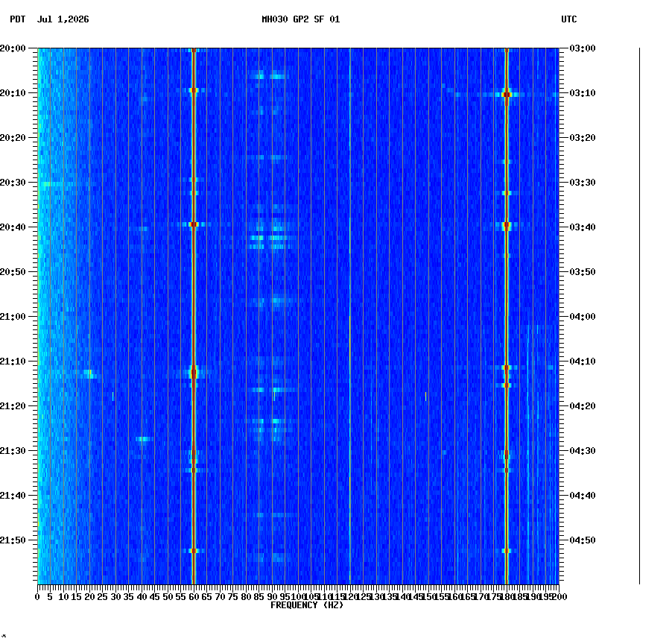This screenshot has height=644, width=672.
Task: Click the '04:50' UTC time label
Action: pyautogui.click(x=583, y=540)
